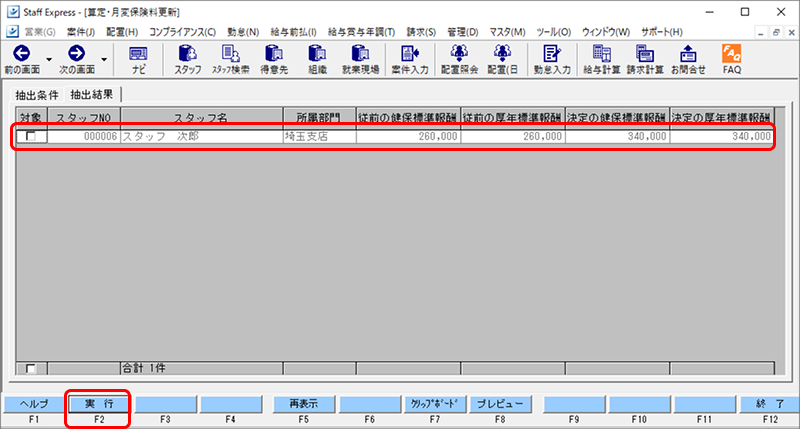Open the コンプライアンス(C) menu
800x429 pixels.
pyautogui.click(x=182, y=32)
